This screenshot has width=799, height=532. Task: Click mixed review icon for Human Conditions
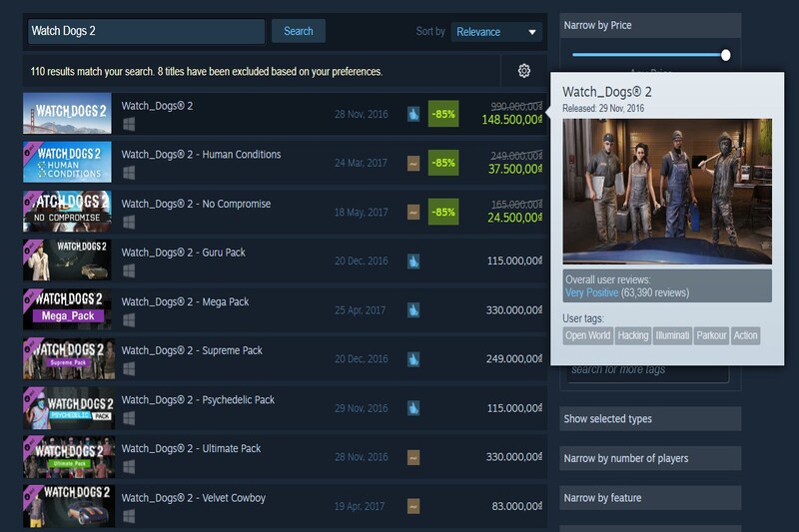[x=413, y=164]
